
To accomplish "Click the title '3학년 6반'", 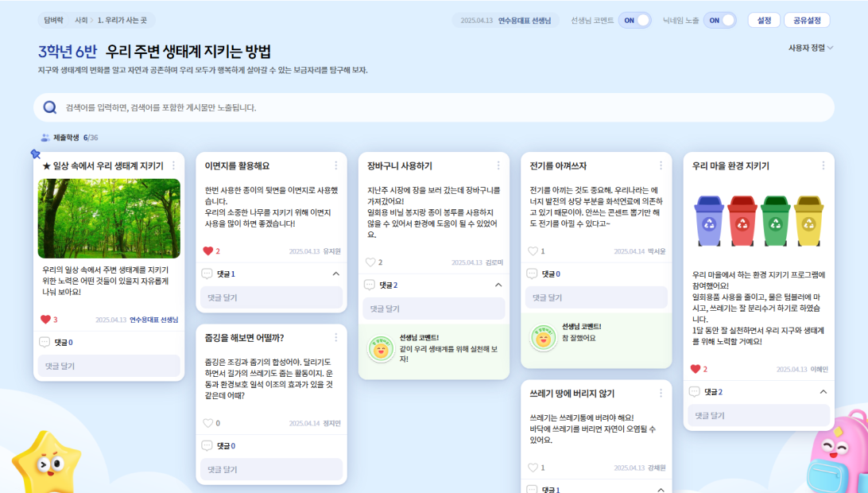I will [67, 52].
